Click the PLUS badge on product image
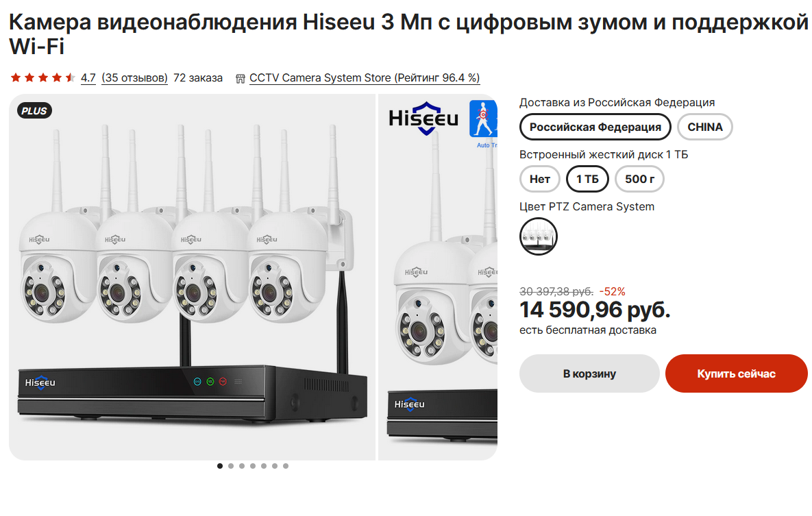 click(34, 110)
